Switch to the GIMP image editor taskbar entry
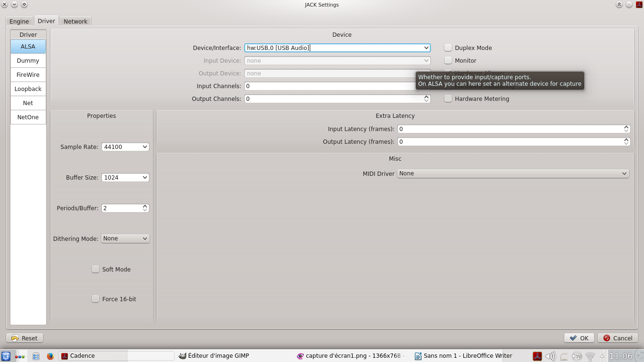The width and height of the screenshot is (644, 362). tap(215, 356)
